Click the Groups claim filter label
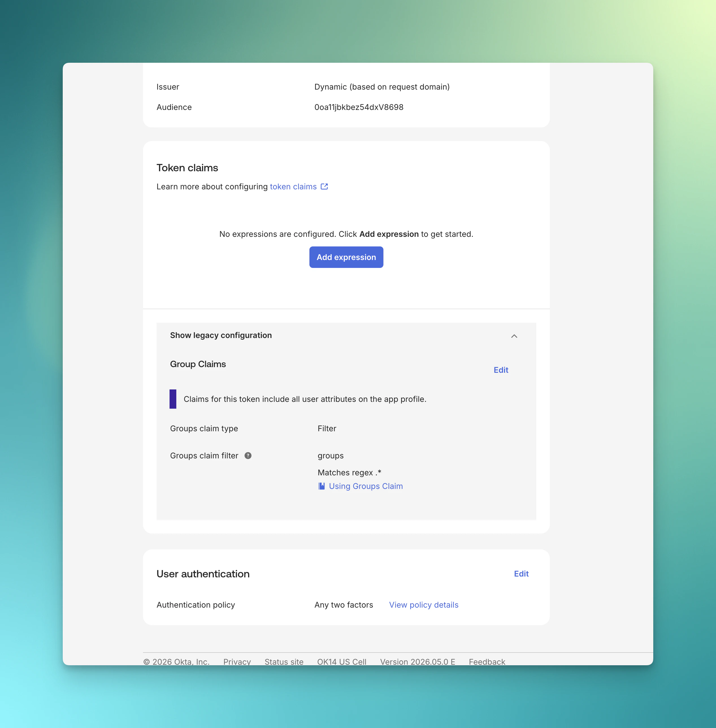716x728 pixels. pos(204,456)
